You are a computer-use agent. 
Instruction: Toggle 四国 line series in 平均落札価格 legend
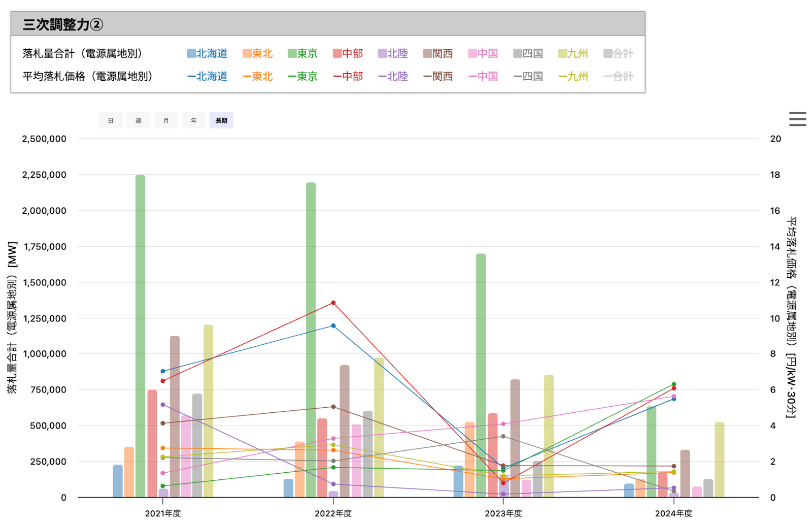[528, 76]
